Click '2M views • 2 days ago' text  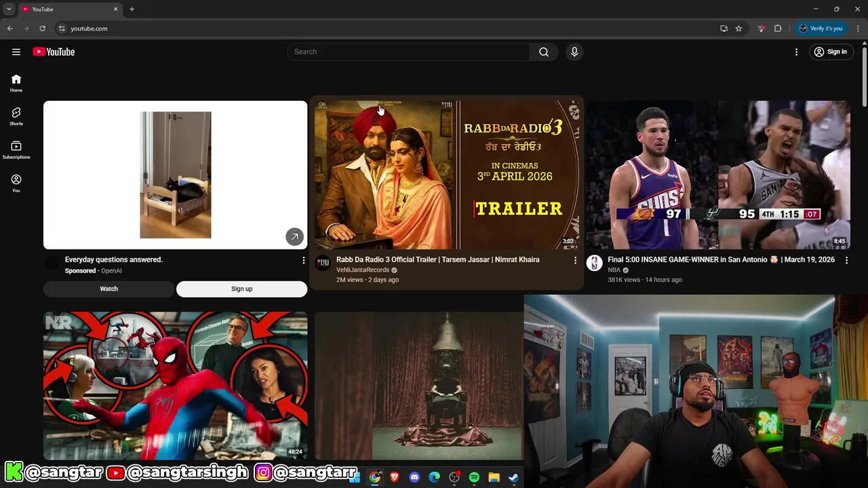pos(368,279)
